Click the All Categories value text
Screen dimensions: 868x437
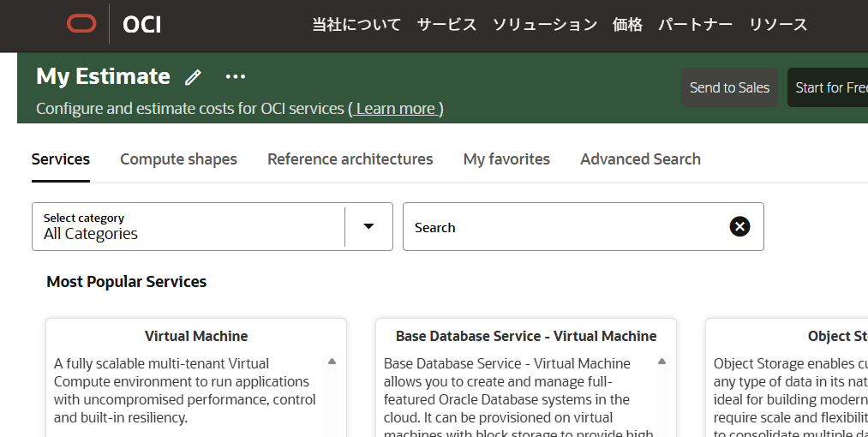(91, 234)
